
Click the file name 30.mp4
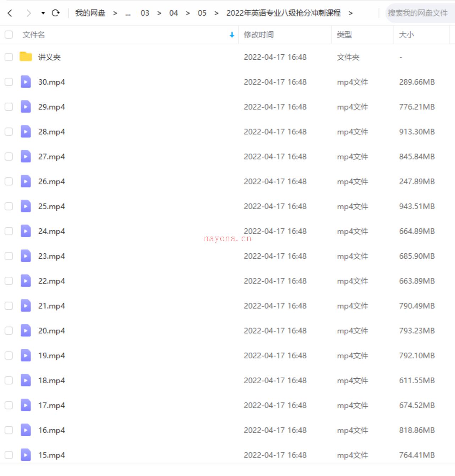tap(51, 82)
